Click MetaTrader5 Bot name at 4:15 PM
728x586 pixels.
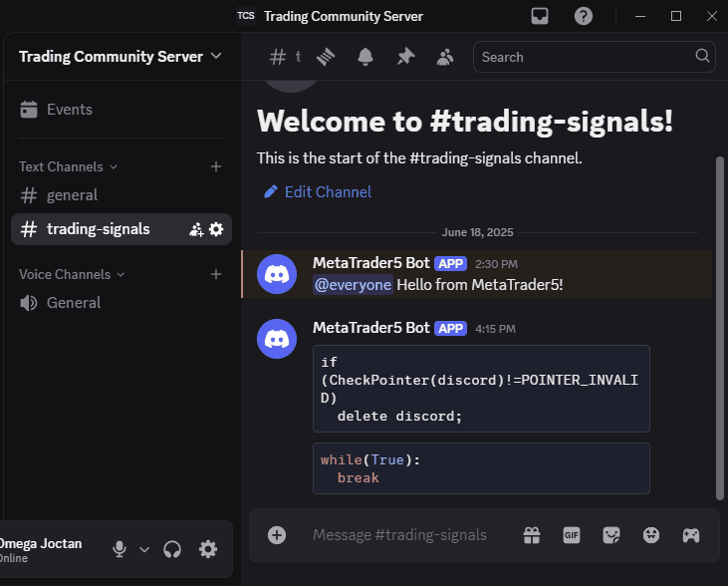coord(370,328)
